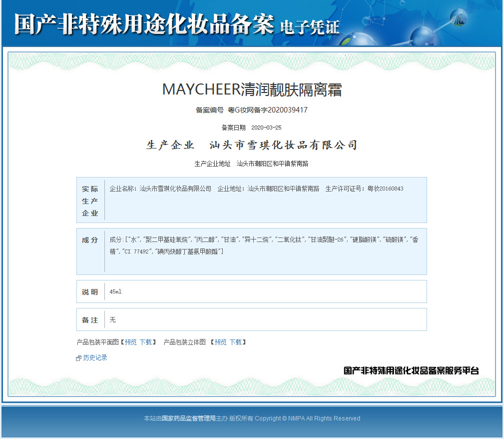Click the 成分 row label
The image size is (504, 439).
pyautogui.click(x=90, y=240)
